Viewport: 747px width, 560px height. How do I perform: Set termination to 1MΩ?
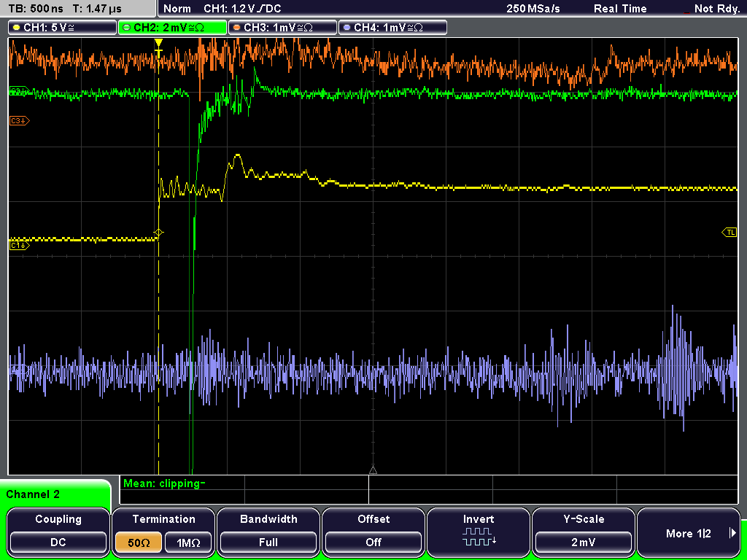(x=188, y=542)
